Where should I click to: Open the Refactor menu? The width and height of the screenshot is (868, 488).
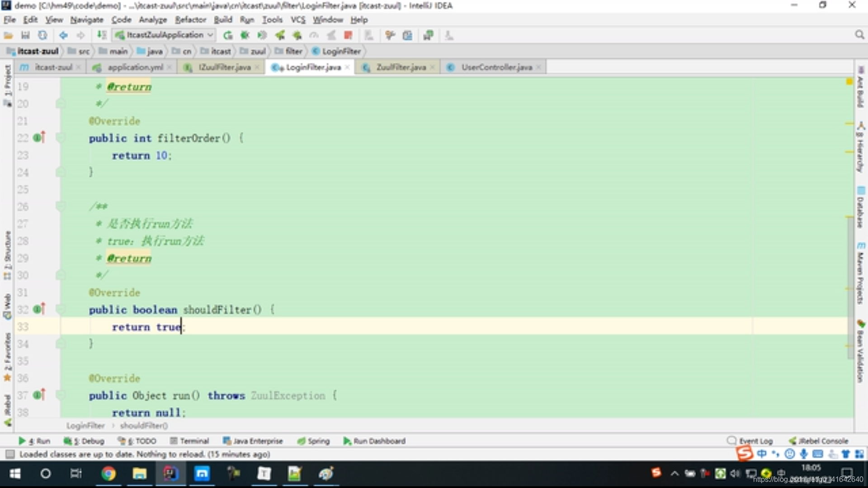[190, 19]
